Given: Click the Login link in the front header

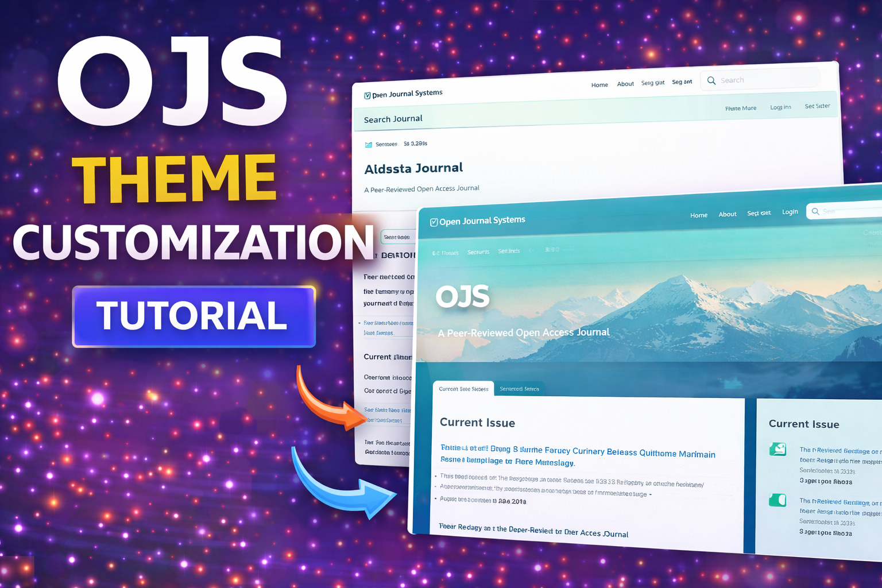Looking at the screenshot, I should click(790, 212).
